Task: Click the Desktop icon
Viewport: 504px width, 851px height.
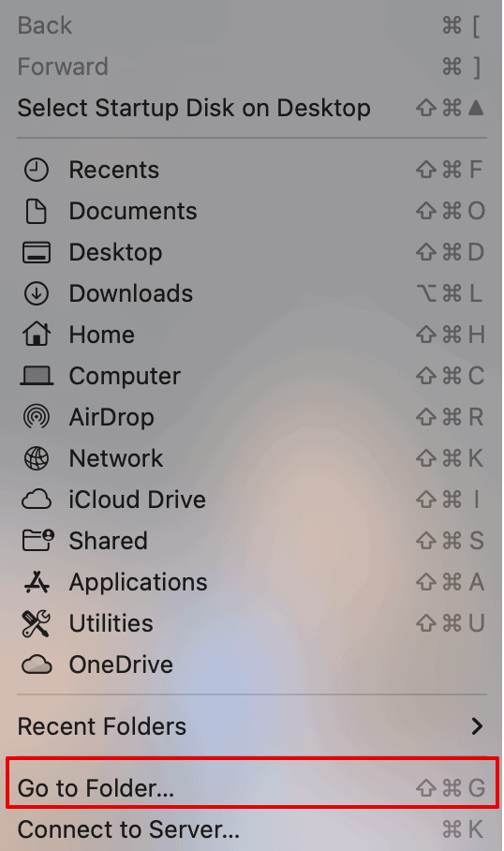Action: tap(37, 253)
